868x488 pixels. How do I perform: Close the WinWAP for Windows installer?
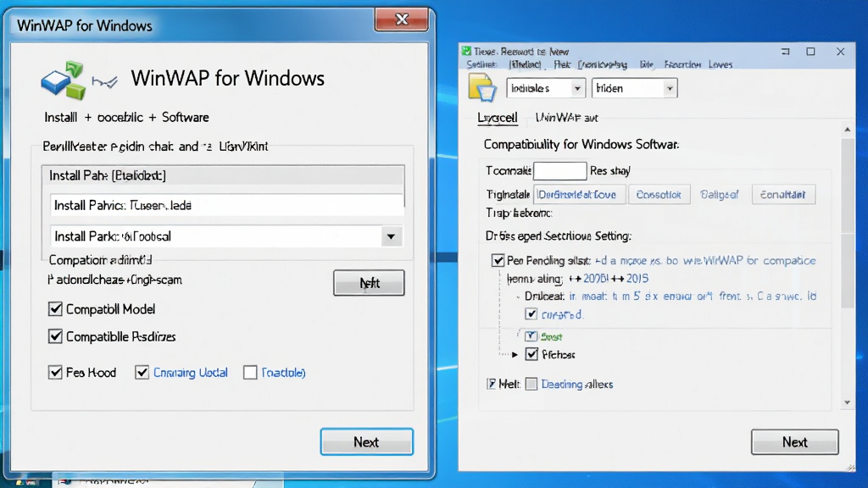click(402, 19)
